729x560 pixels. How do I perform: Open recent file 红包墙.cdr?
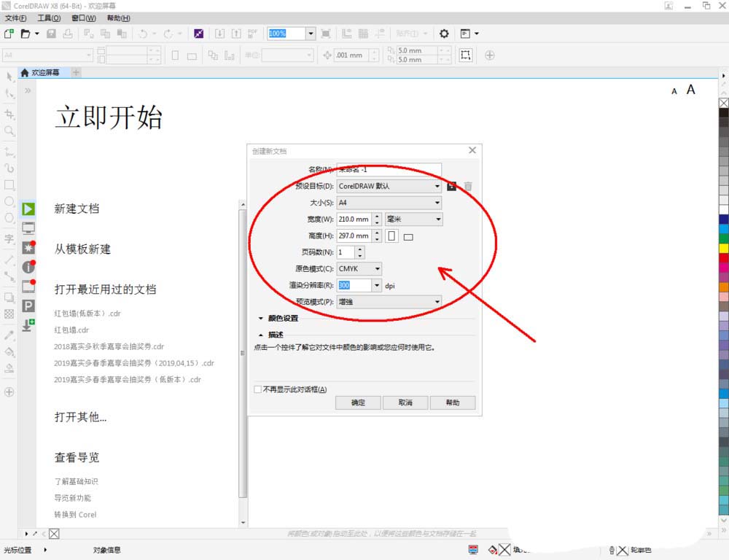click(x=71, y=330)
